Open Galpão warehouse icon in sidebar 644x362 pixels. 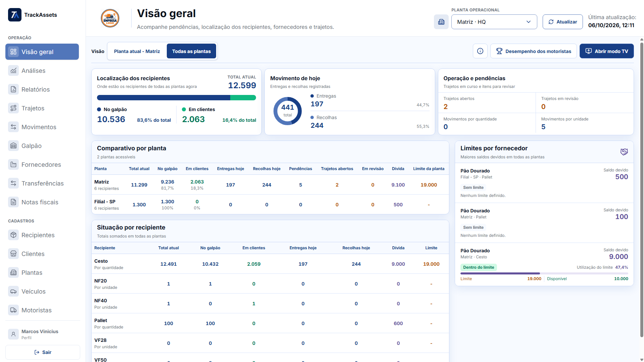tap(13, 146)
